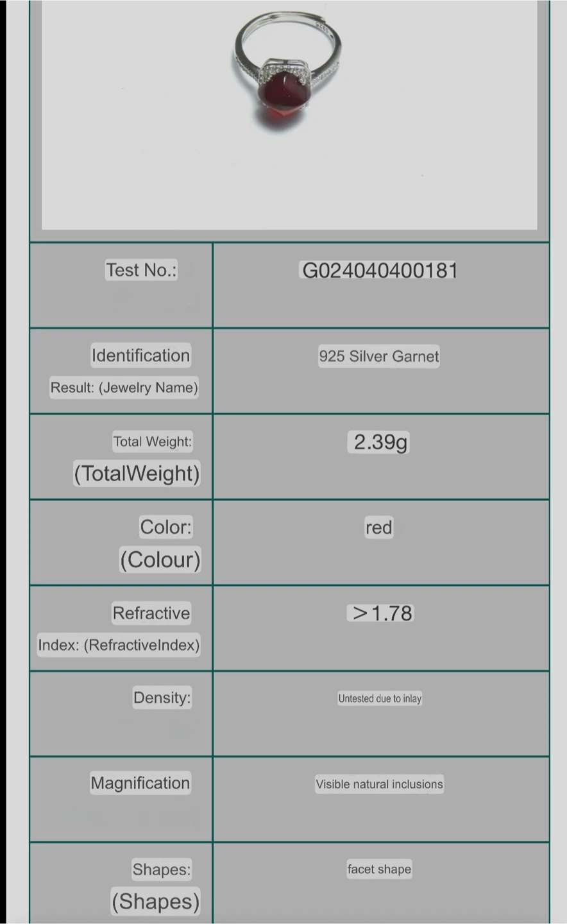
Task: Select the 'Magnification' label
Action: coord(140,783)
